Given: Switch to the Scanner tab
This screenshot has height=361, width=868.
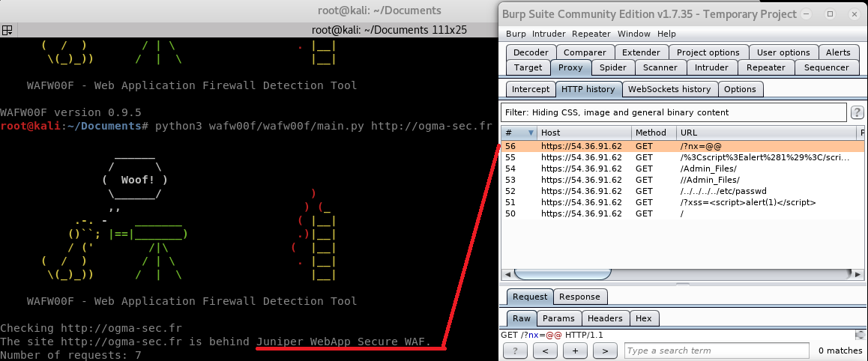Looking at the screenshot, I should 660,67.
